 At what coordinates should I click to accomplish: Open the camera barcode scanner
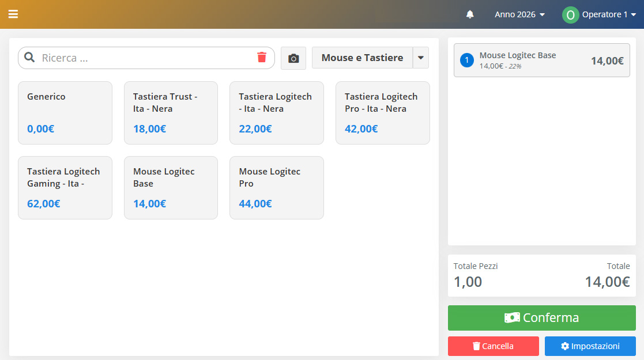293,58
